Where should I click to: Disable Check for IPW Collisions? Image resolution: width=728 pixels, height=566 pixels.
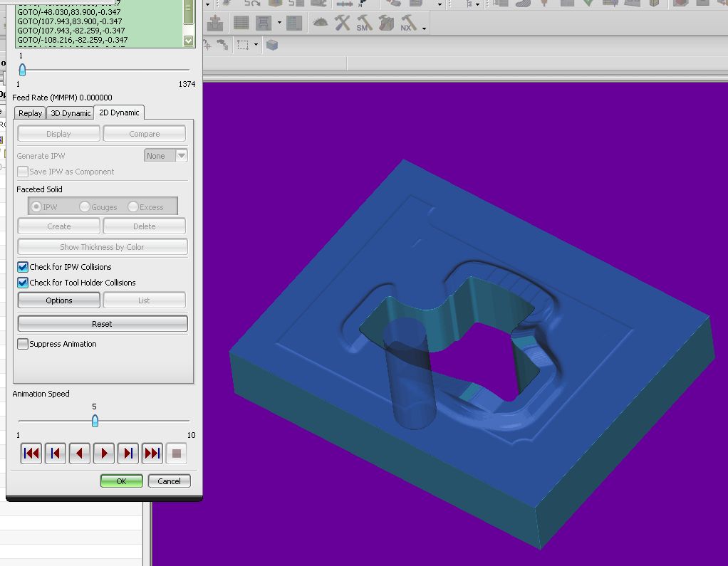pyautogui.click(x=22, y=267)
